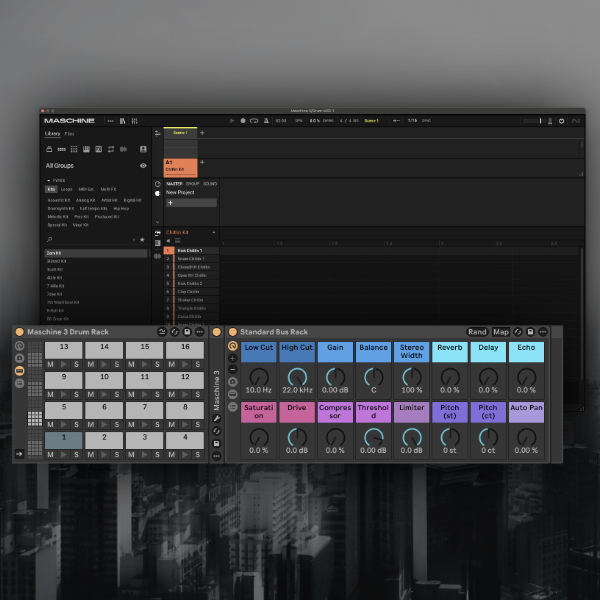Show the Drum Rack macro controls icon
The width and height of the screenshot is (600, 600).
[x=20, y=346]
